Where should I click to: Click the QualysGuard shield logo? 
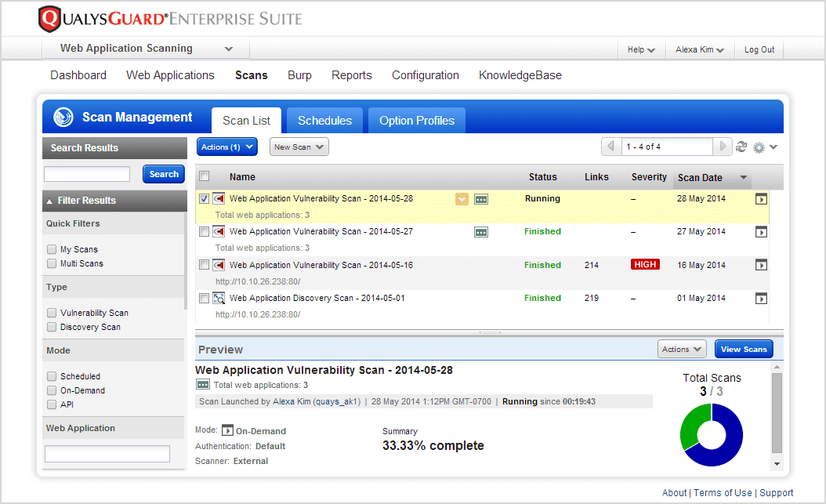coord(50,19)
